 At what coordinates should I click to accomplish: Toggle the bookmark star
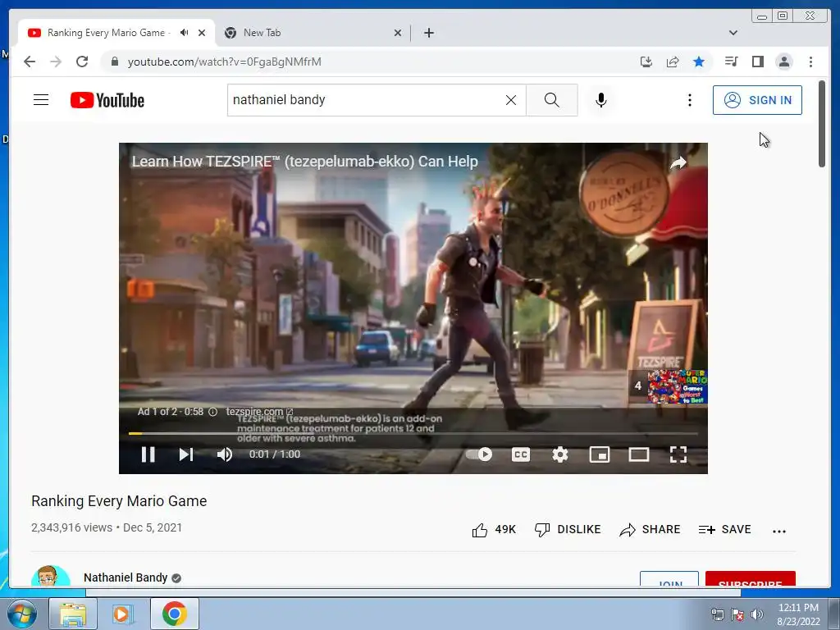tap(699, 62)
